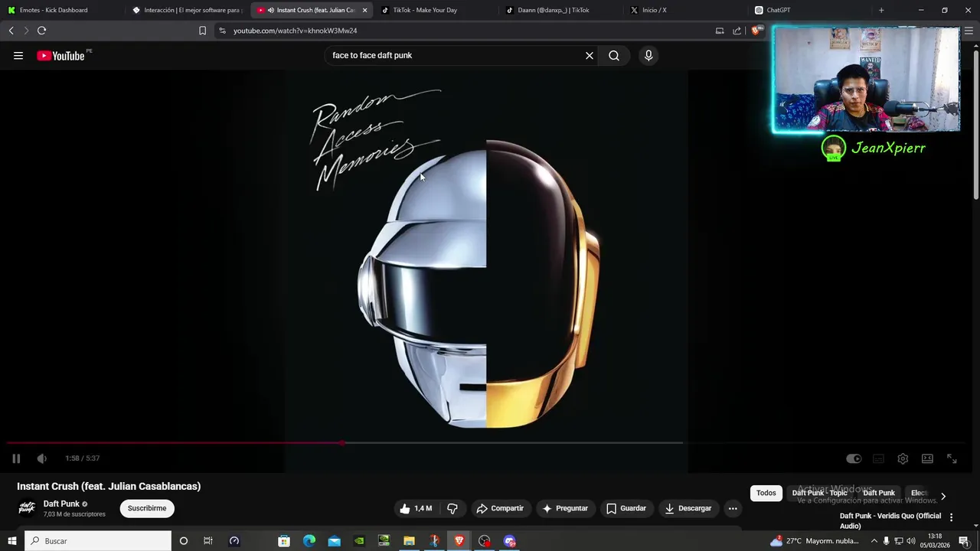Screen dimensions: 980x551
Task: Open Brave browser taskbar icon
Action: (459, 541)
